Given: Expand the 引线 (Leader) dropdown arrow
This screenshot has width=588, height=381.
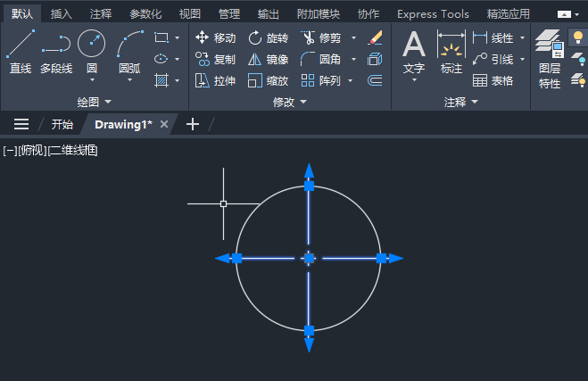Looking at the screenshot, I should tap(522, 59).
